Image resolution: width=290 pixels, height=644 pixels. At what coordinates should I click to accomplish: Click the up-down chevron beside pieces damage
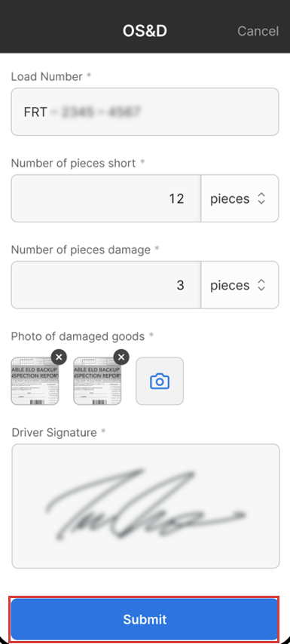[261, 285]
